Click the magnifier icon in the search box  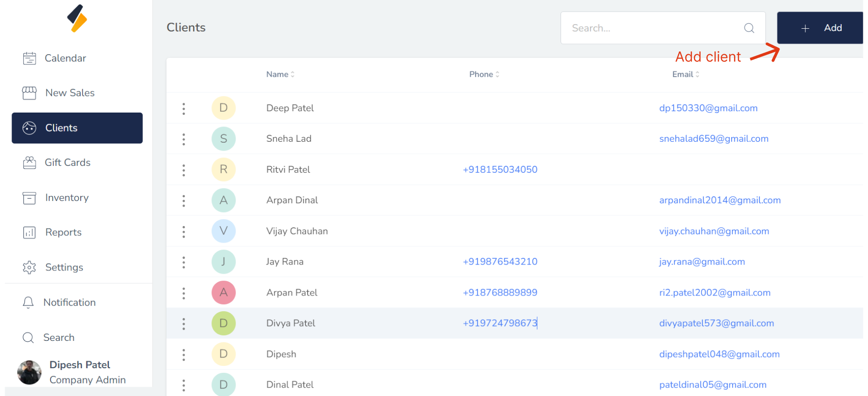click(x=749, y=28)
